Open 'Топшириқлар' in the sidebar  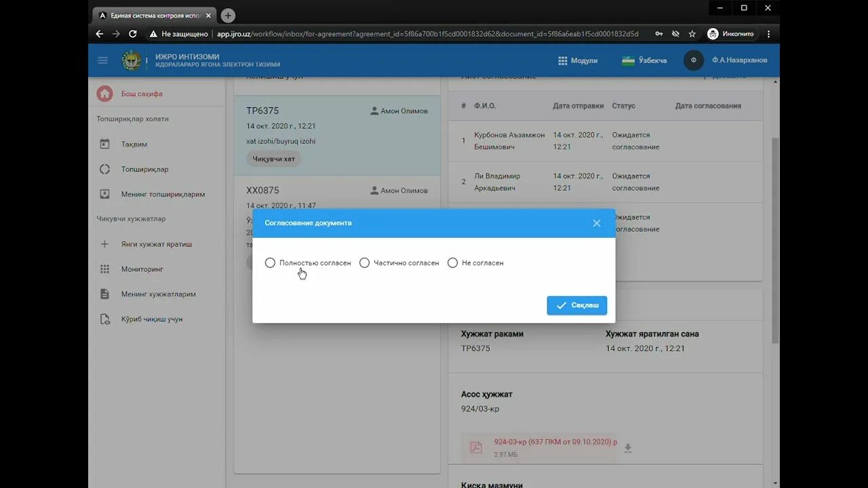click(x=144, y=169)
